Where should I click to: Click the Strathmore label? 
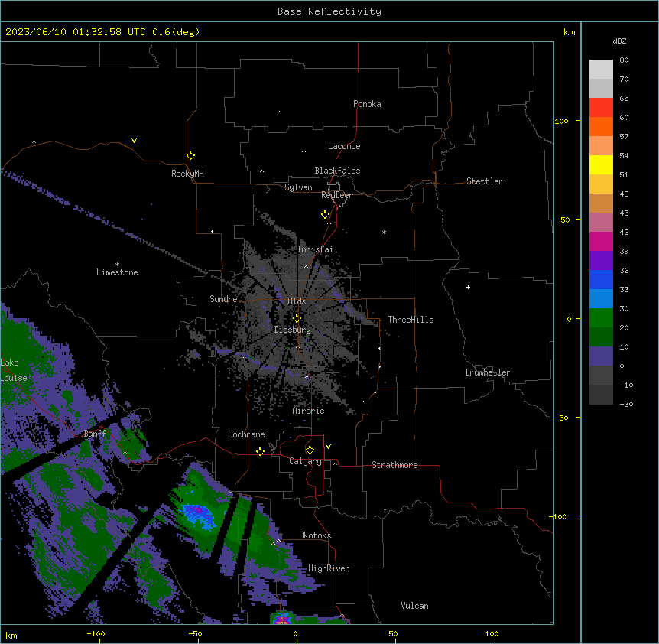394,465
